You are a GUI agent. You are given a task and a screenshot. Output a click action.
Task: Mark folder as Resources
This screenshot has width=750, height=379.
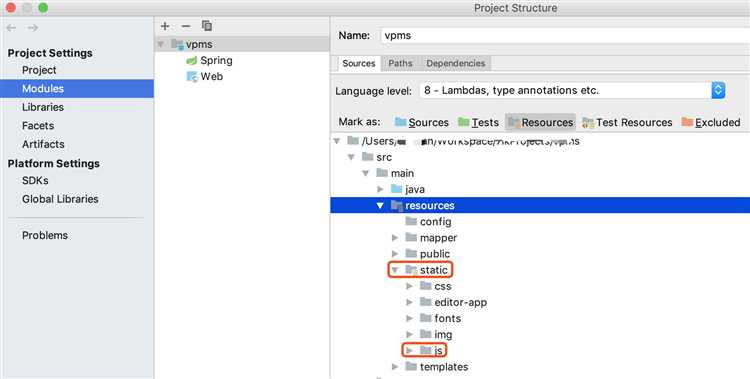coord(540,123)
